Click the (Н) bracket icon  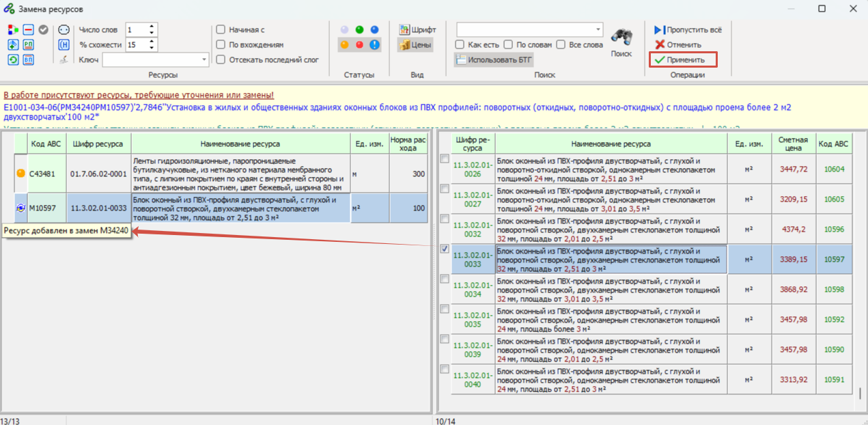(x=64, y=44)
